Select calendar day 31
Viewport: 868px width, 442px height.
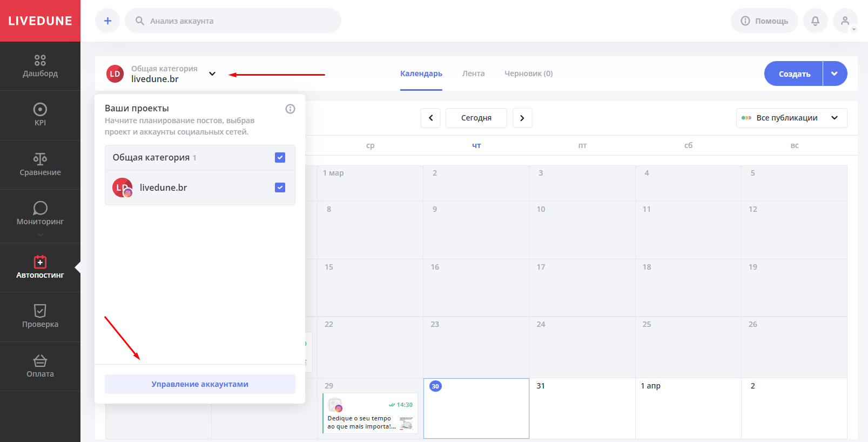point(582,408)
